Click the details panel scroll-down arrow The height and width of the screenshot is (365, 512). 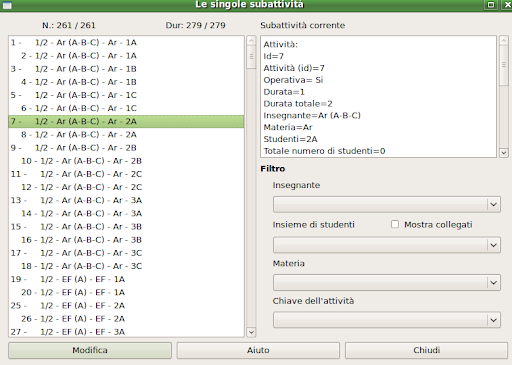pos(504,153)
